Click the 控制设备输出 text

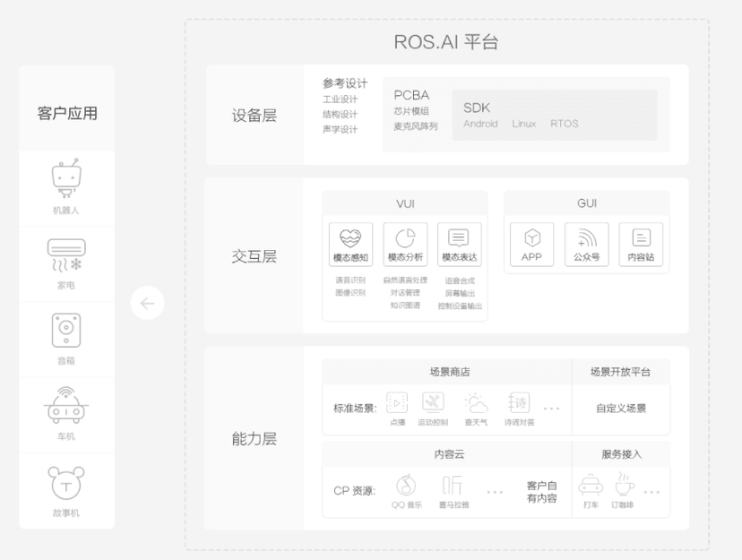460,306
